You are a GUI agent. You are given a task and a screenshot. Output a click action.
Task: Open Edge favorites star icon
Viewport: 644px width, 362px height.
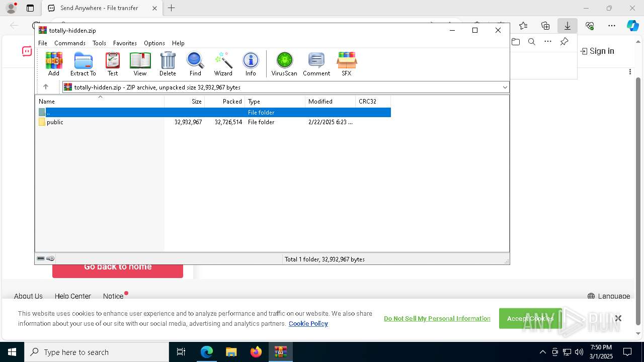point(523,26)
